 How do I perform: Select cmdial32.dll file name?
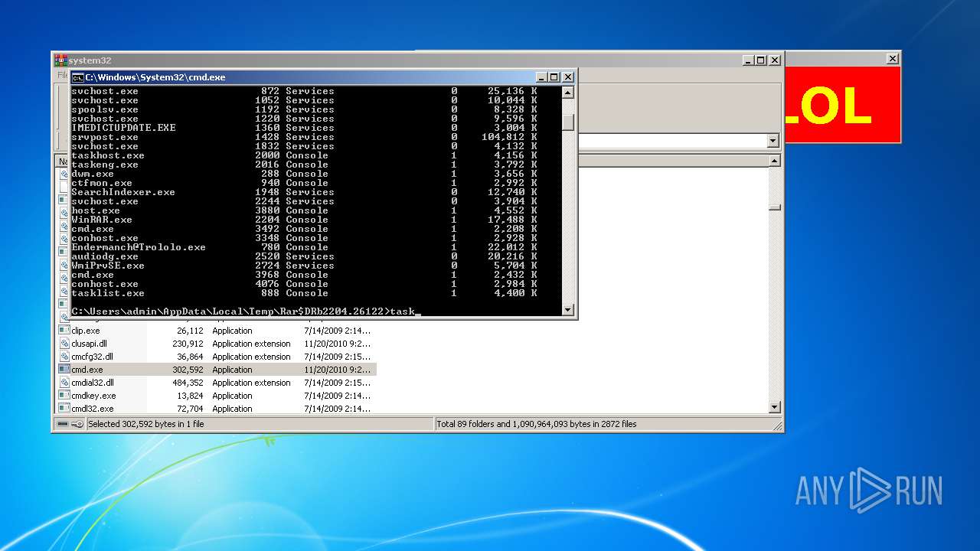(93, 383)
